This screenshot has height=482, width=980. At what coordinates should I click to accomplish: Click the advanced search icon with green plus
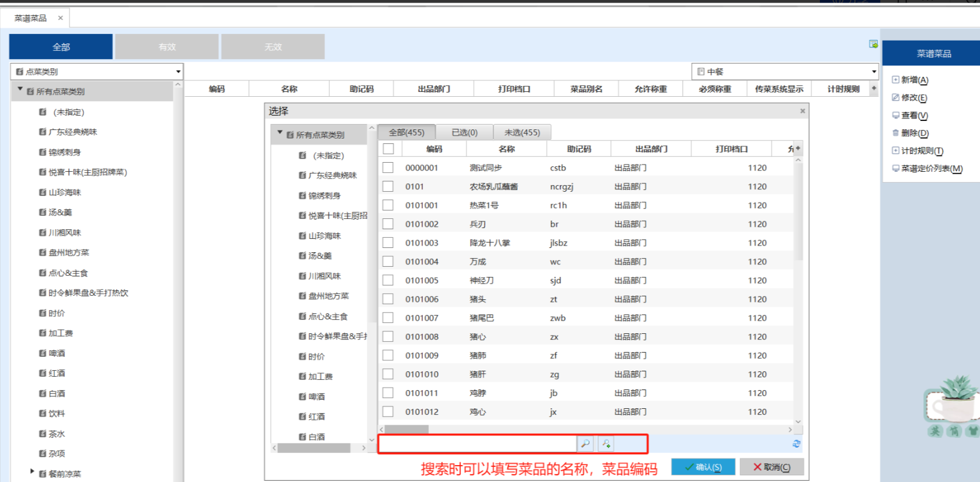[x=606, y=444]
